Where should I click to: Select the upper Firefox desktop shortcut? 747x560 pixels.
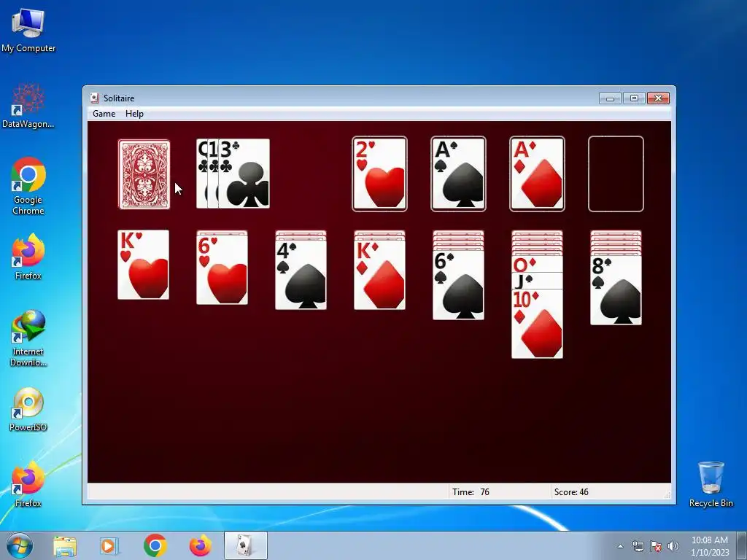coord(28,257)
